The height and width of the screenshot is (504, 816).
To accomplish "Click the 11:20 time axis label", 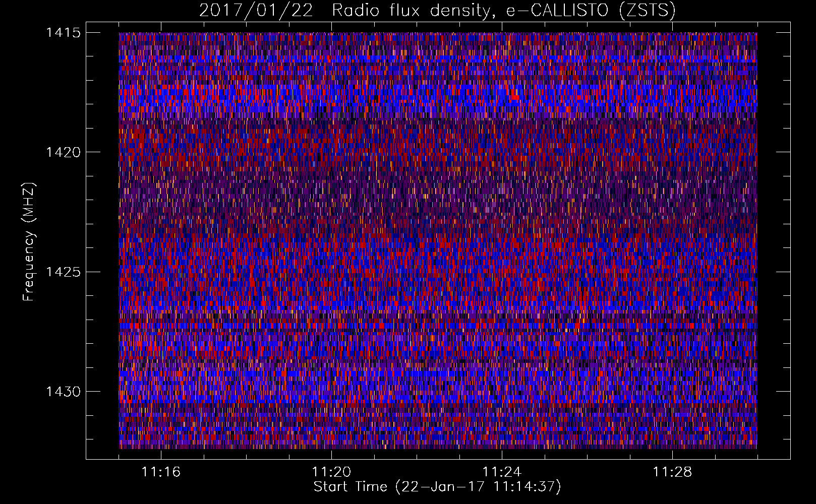I will (331, 472).
